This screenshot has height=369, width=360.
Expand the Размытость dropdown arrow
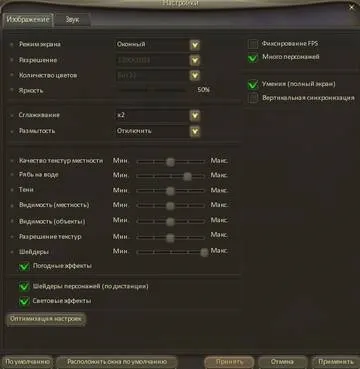[195, 131]
